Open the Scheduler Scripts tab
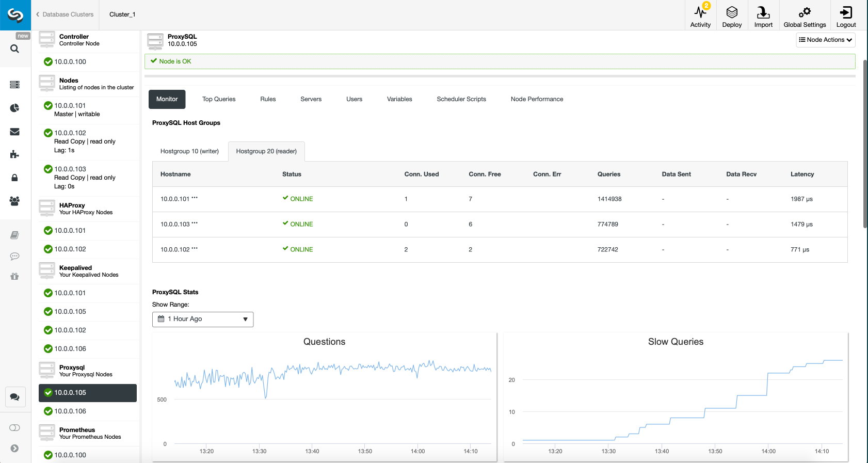The image size is (868, 463). pyautogui.click(x=461, y=99)
